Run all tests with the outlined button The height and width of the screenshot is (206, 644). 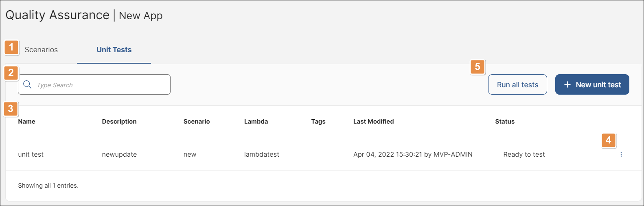click(517, 84)
